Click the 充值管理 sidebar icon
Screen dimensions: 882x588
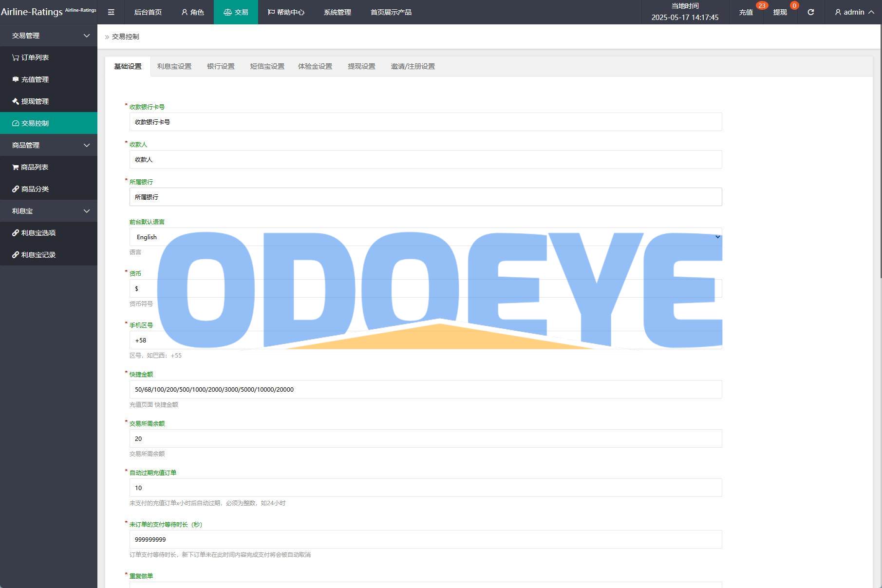16,79
